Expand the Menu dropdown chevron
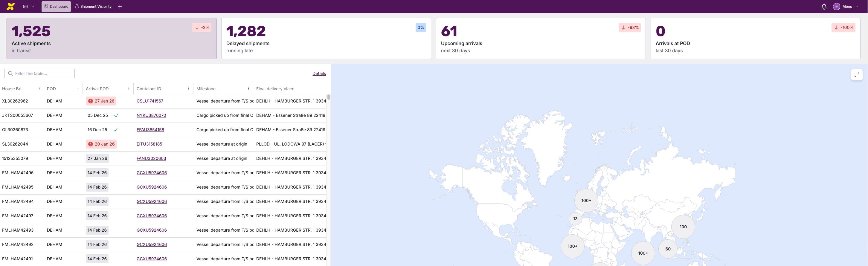The width and height of the screenshot is (868, 266). click(x=857, y=6)
